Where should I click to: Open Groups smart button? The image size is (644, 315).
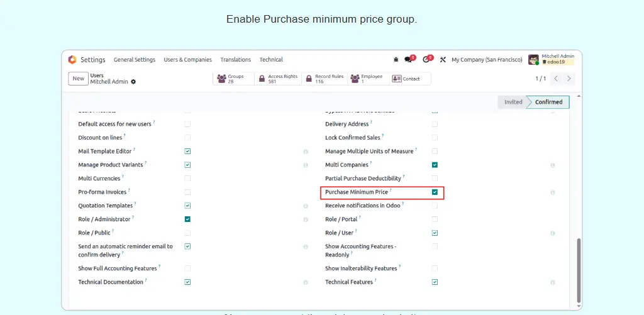[x=233, y=79]
